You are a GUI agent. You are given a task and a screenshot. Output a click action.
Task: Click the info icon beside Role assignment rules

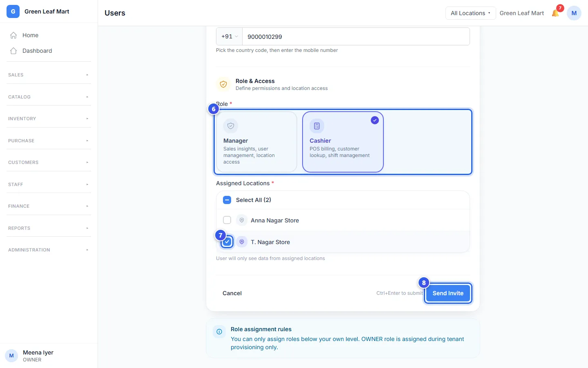click(x=219, y=332)
